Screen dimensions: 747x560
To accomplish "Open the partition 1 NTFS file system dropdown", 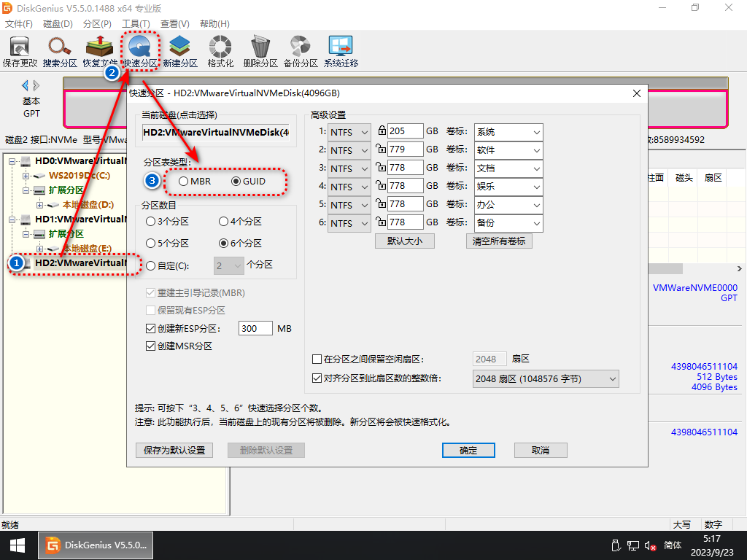I will pos(349,132).
